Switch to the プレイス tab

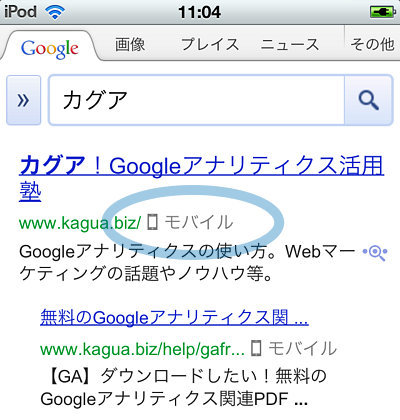click(x=210, y=44)
